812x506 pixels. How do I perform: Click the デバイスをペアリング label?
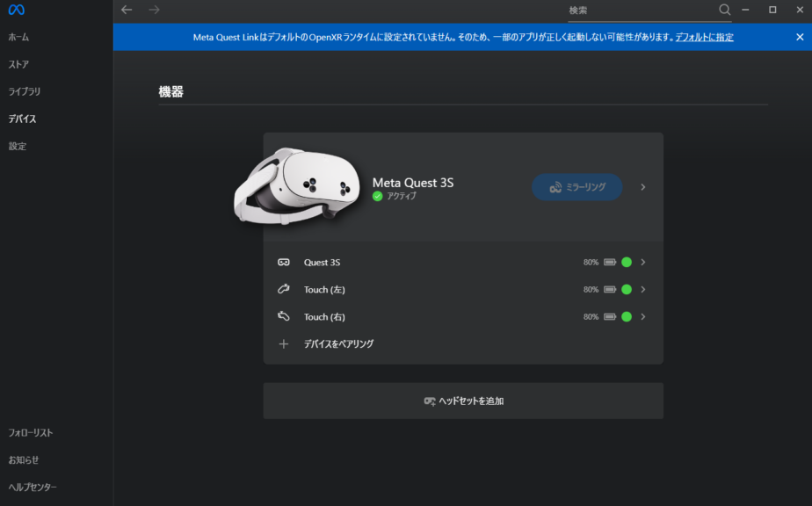point(338,343)
